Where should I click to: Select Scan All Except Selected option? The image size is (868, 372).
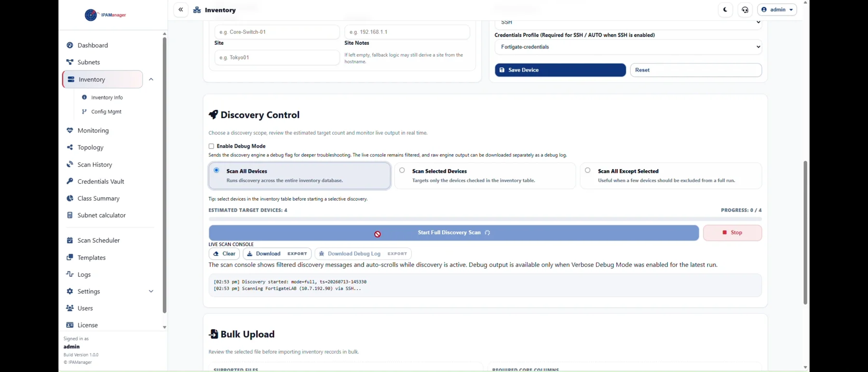point(588,170)
